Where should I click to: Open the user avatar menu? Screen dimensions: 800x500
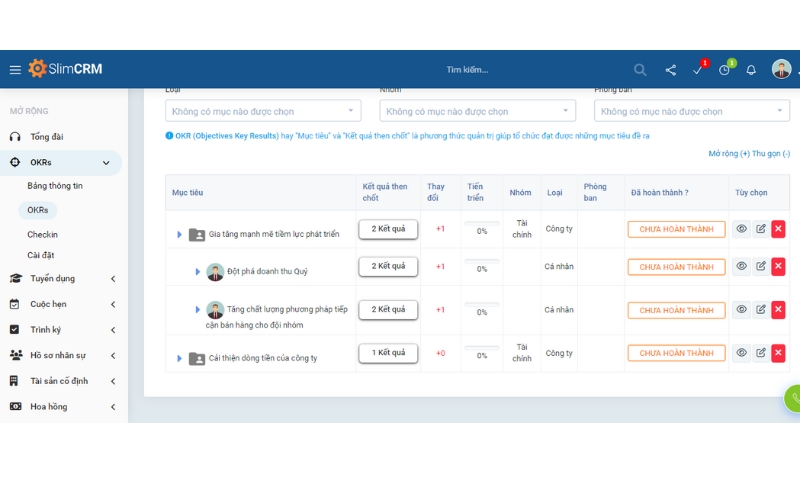(x=781, y=69)
